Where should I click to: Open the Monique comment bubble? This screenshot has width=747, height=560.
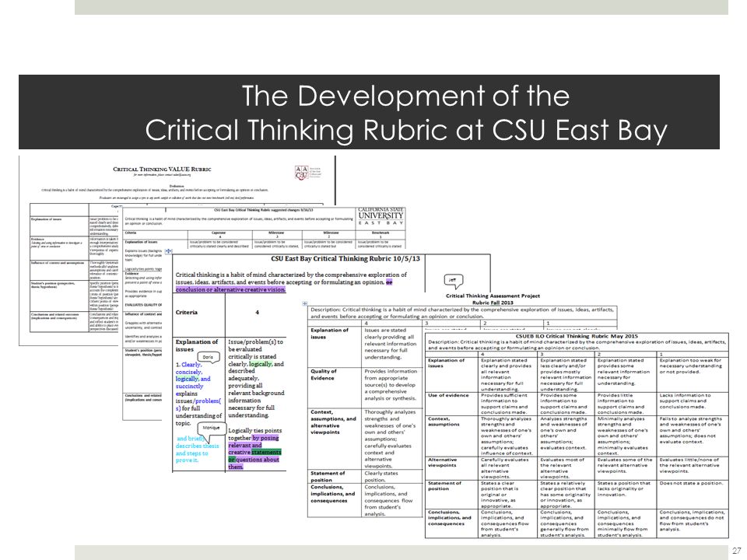pos(211,429)
